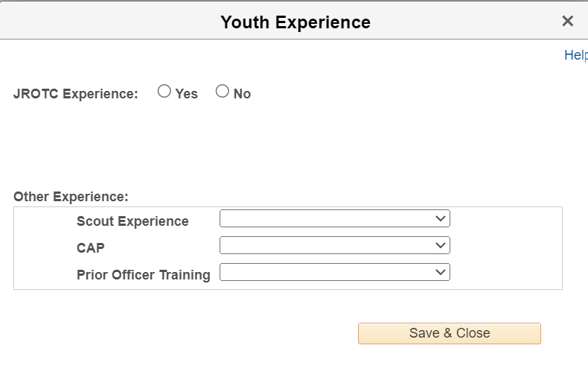The width and height of the screenshot is (588, 392).
Task: Click the "Prior Officer Training" field label
Action: click(144, 275)
